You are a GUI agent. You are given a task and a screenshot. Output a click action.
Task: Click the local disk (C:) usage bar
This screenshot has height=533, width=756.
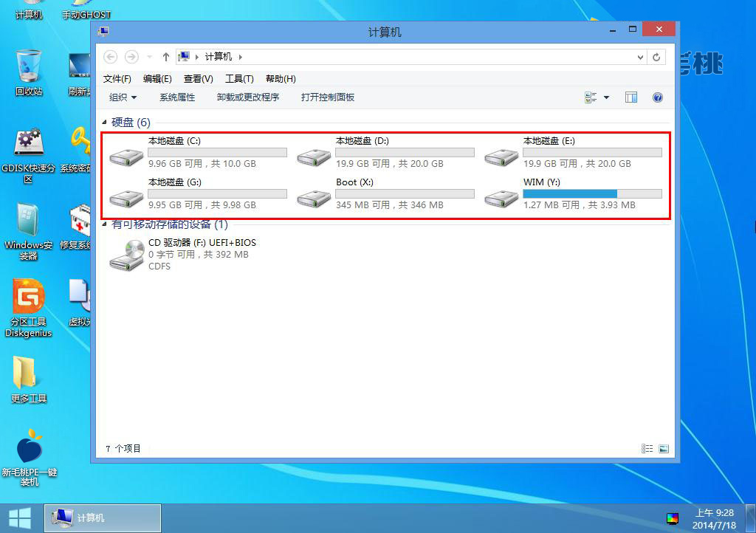[218, 152]
